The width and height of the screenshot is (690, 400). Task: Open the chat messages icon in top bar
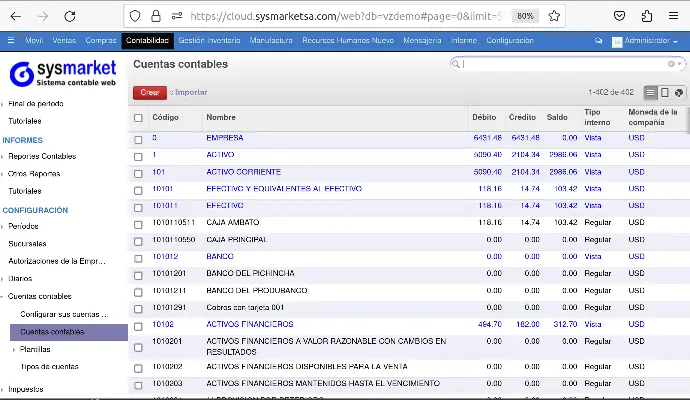point(598,41)
